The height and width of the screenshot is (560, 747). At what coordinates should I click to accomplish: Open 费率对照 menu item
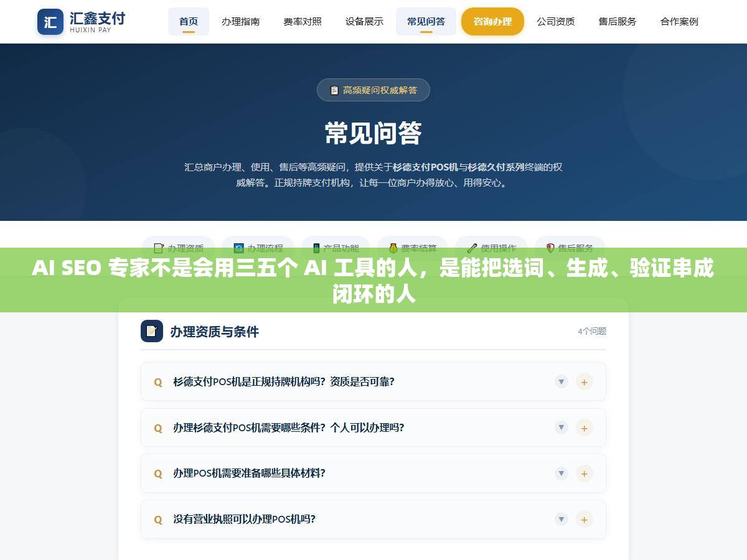point(303,22)
